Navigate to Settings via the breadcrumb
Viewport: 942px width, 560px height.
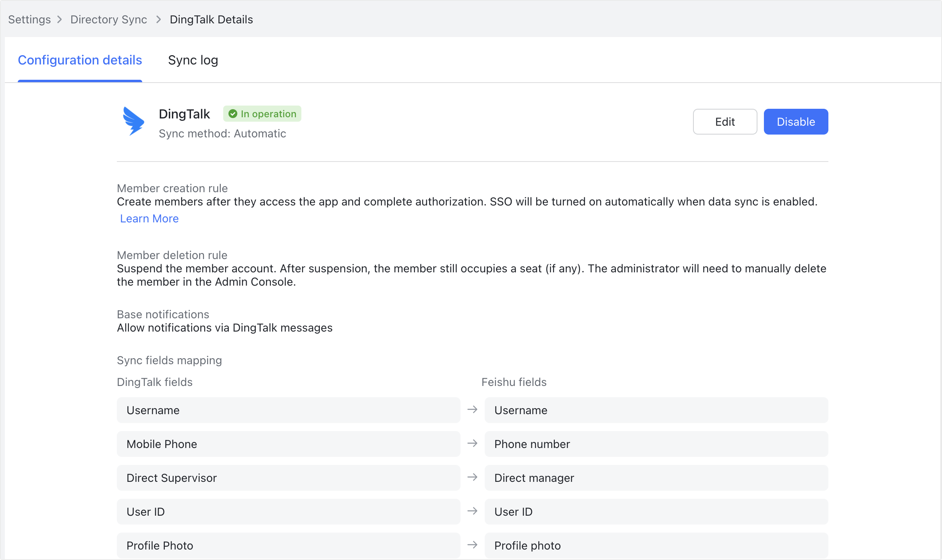(29, 19)
